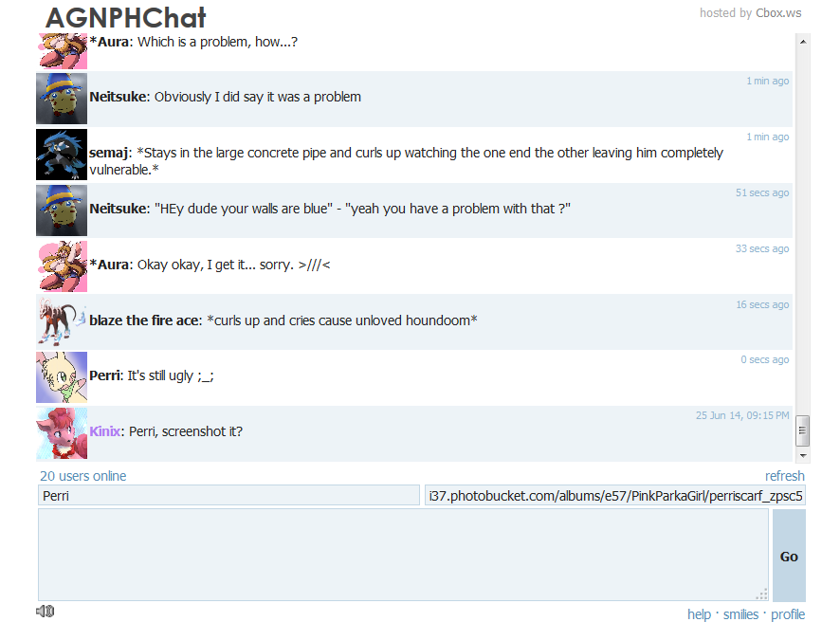Image resolution: width=840 pixels, height=622 pixels.
Task: Send message with Go button
Action: 789,557
